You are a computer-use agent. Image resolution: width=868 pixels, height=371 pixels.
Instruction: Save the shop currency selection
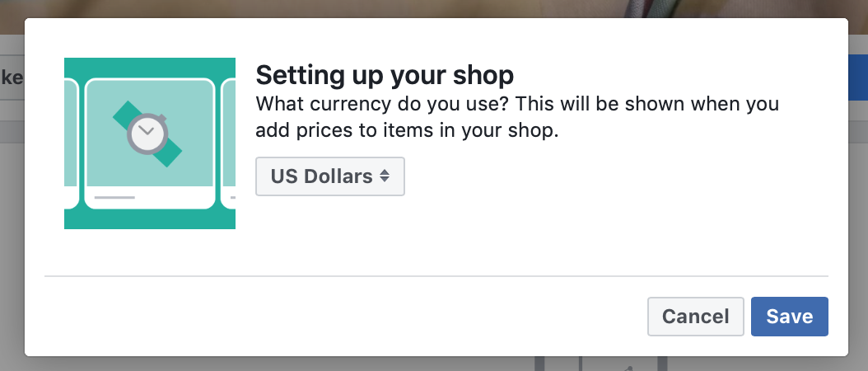tap(790, 316)
